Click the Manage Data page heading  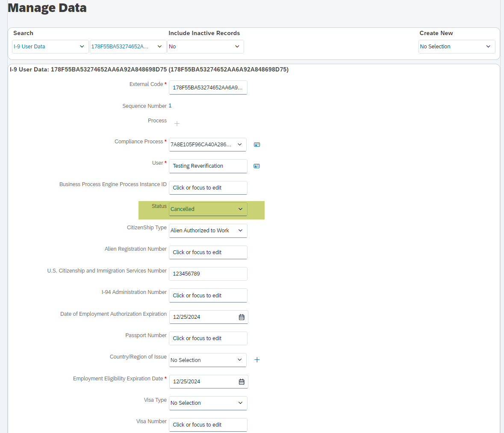pos(47,8)
